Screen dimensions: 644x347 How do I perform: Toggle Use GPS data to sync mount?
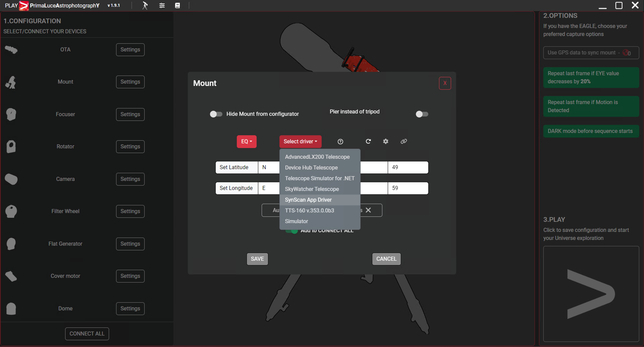591,53
